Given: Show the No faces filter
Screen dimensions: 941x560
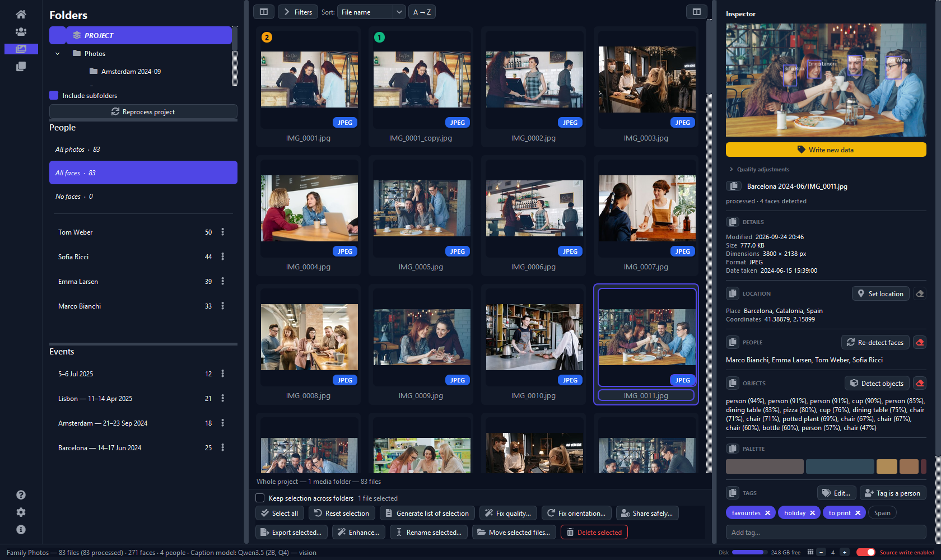Looking at the screenshot, I should (143, 197).
